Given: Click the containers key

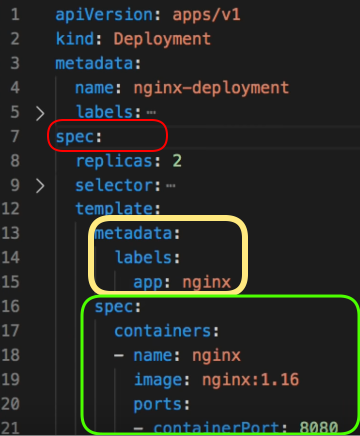Looking at the screenshot, I should [x=163, y=331].
